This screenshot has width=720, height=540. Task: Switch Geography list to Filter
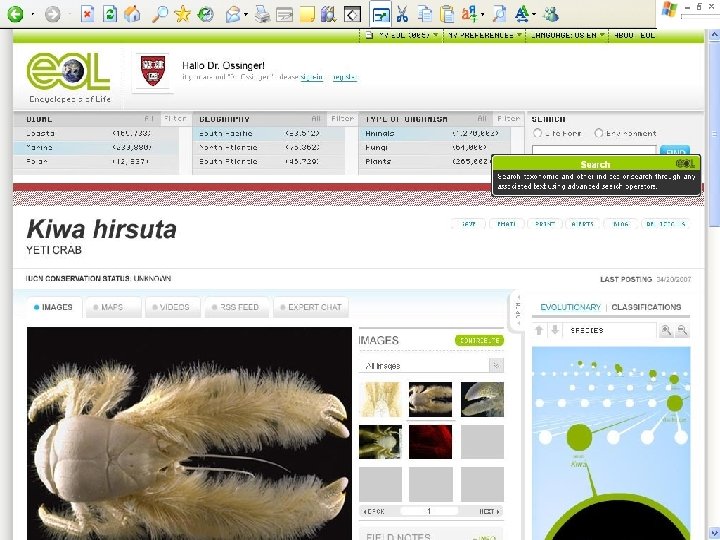tap(342, 119)
